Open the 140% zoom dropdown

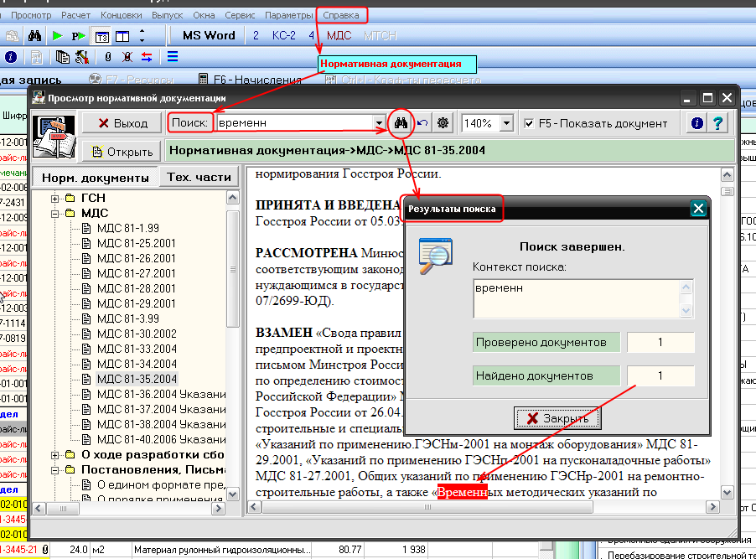point(506,123)
